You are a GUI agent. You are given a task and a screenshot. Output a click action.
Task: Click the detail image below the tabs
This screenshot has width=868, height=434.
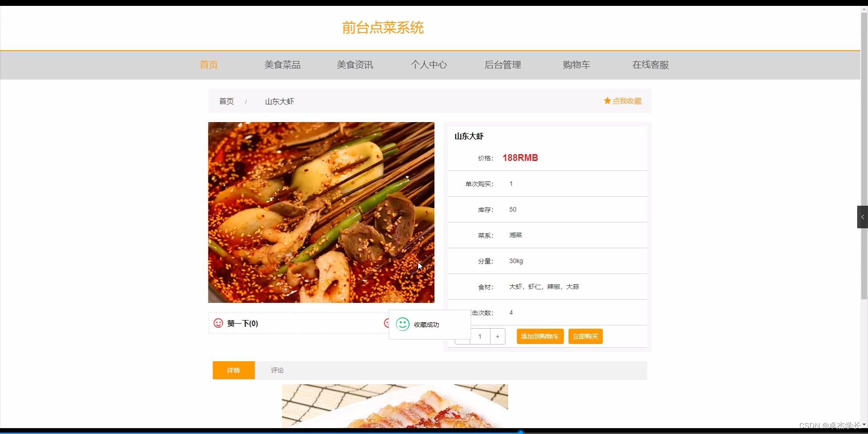pos(395,406)
